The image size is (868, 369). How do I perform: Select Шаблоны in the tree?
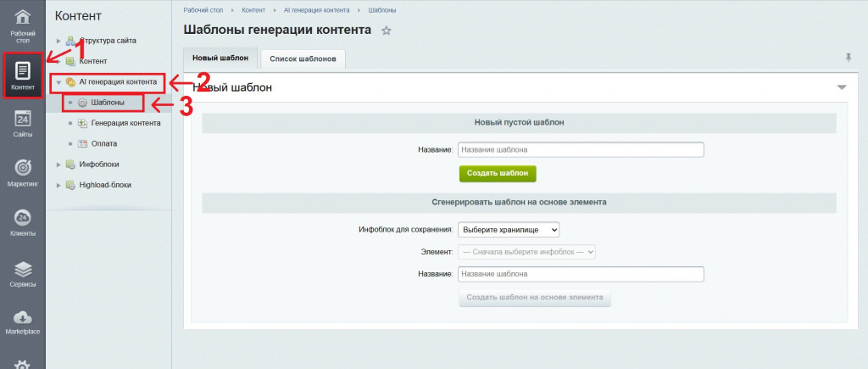pos(108,103)
